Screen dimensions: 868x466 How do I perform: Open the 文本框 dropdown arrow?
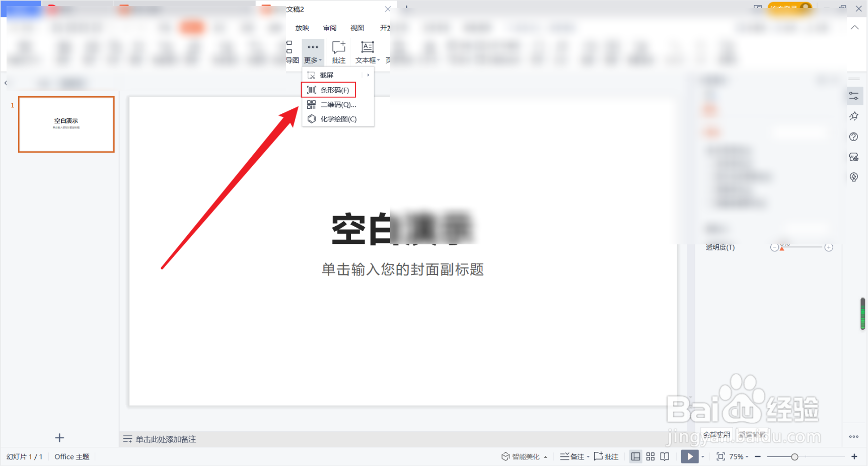click(x=379, y=60)
